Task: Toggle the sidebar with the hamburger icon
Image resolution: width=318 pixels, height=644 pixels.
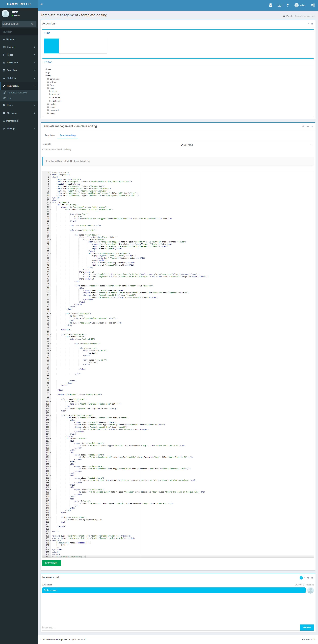Action: pyautogui.click(x=42, y=4)
